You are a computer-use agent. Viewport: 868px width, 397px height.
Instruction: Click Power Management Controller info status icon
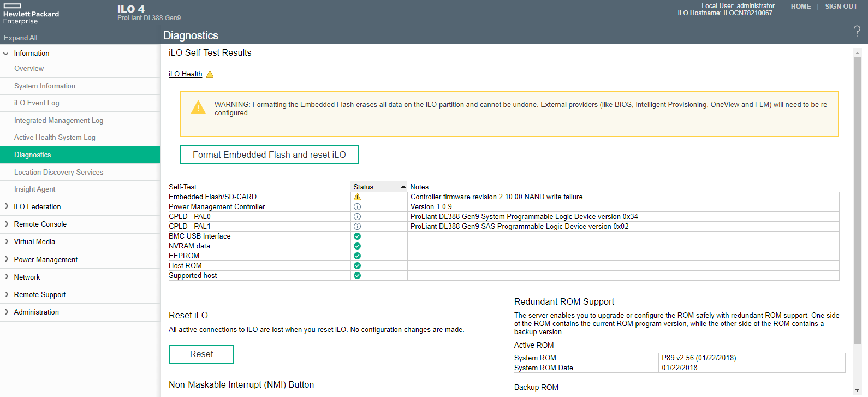point(357,207)
